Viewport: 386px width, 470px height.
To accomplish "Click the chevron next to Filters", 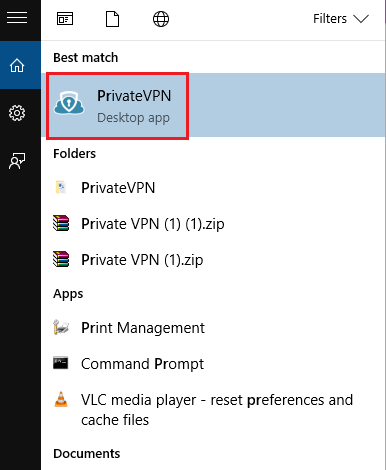I will coord(361,19).
